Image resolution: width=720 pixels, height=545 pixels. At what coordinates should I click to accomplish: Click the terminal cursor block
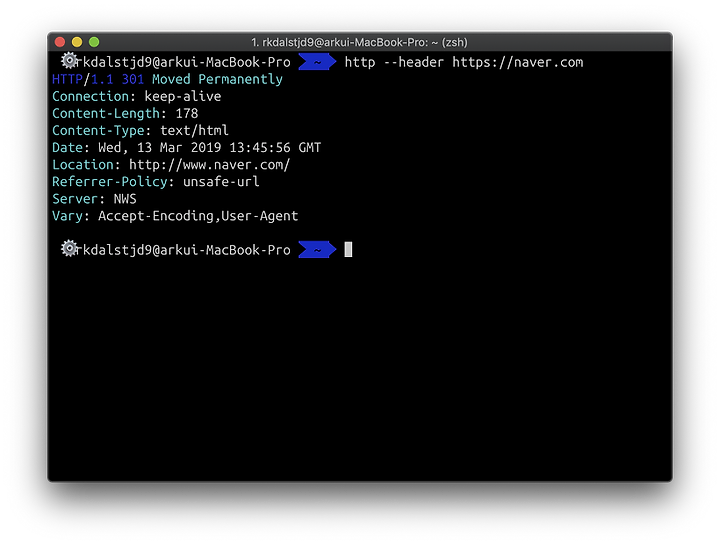click(348, 250)
